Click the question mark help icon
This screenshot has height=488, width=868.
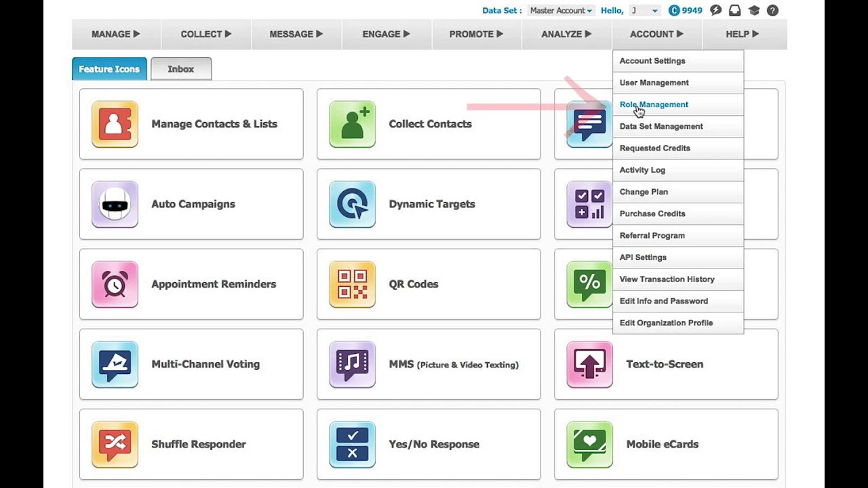pyautogui.click(x=772, y=10)
